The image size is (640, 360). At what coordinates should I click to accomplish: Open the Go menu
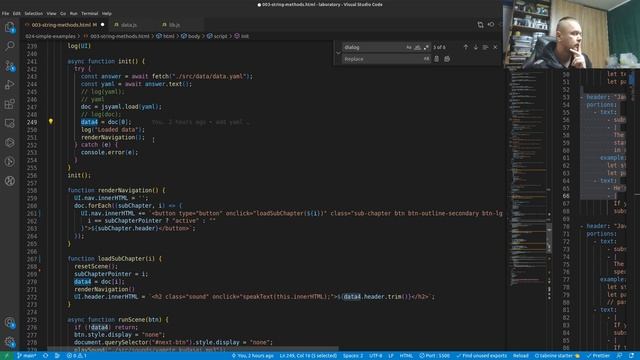point(63,13)
